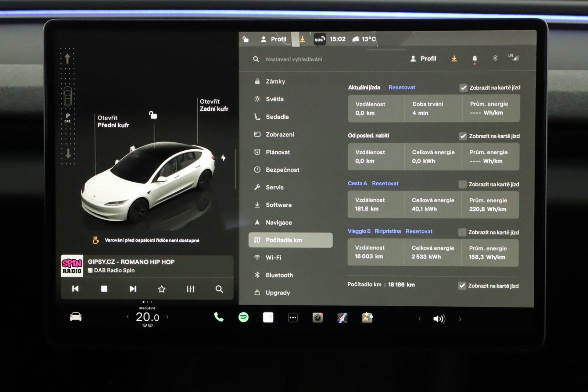Favorite the current radio station with star
The image size is (588, 392).
[x=162, y=289]
